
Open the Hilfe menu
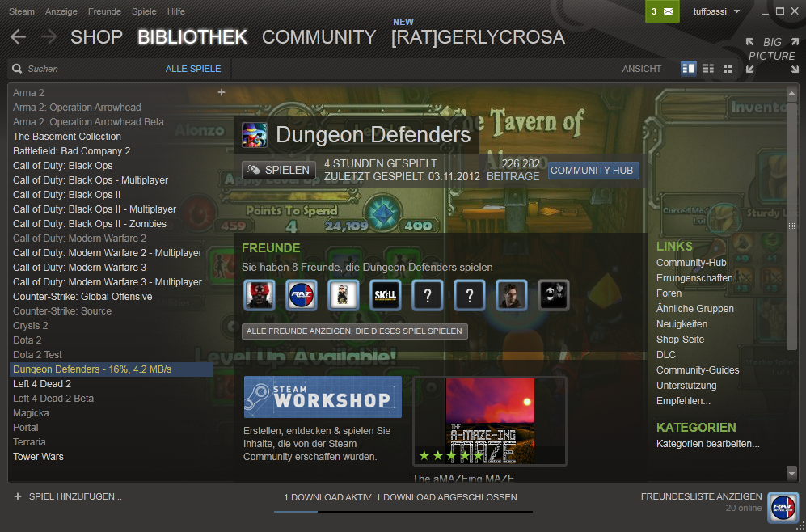pyautogui.click(x=175, y=11)
